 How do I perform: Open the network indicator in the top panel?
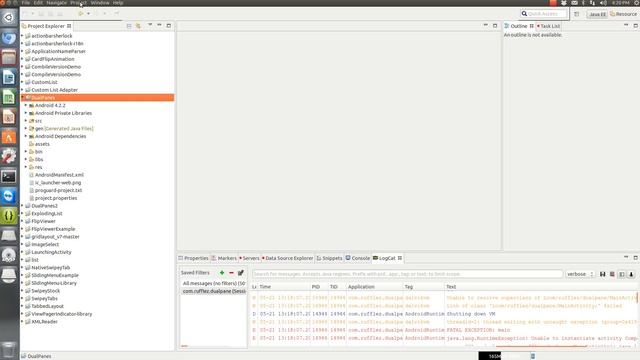(x=592, y=3)
